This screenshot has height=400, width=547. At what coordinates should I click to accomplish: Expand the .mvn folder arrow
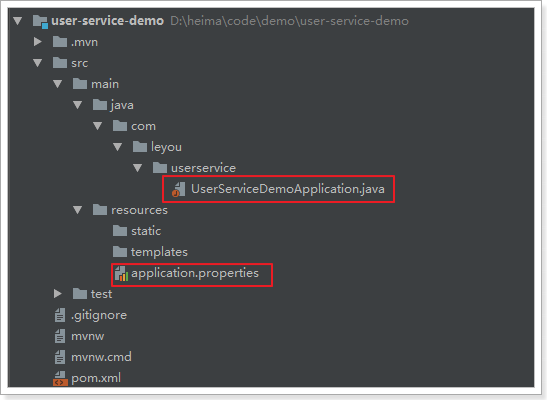click(x=38, y=42)
